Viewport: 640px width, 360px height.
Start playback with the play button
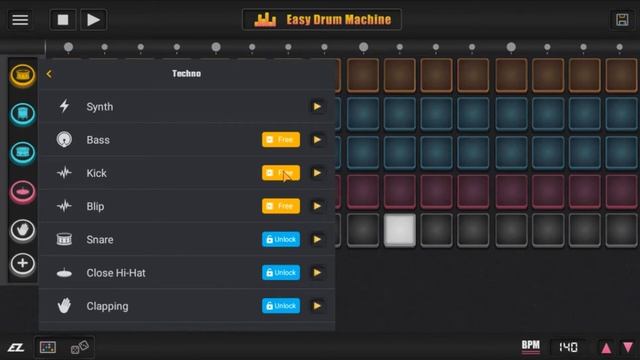coord(93,20)
